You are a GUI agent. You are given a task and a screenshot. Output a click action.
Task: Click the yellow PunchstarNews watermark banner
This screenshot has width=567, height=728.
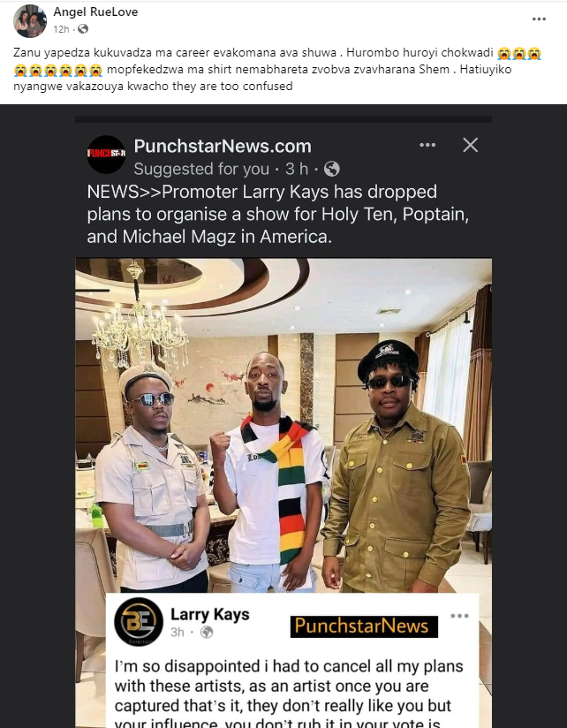(x=364, y=626)
